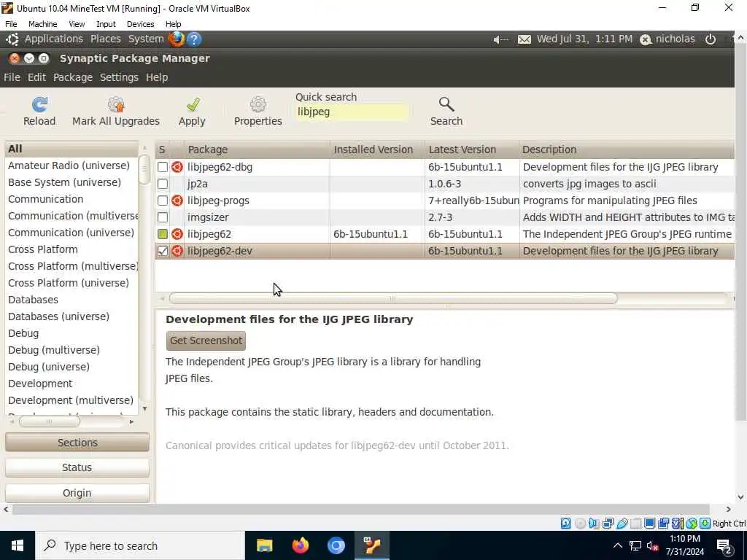
Task: Click the category list scroll-down arrow
Action: pos(145,408)
